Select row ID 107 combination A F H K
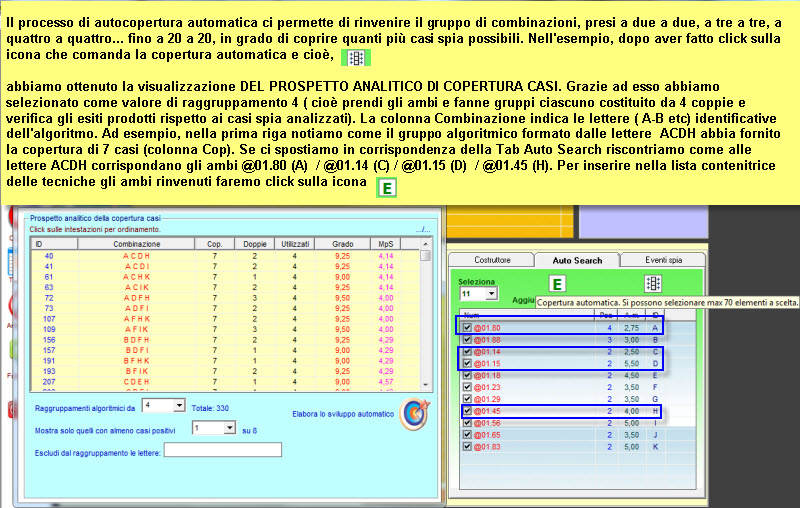 pos(226,319)
